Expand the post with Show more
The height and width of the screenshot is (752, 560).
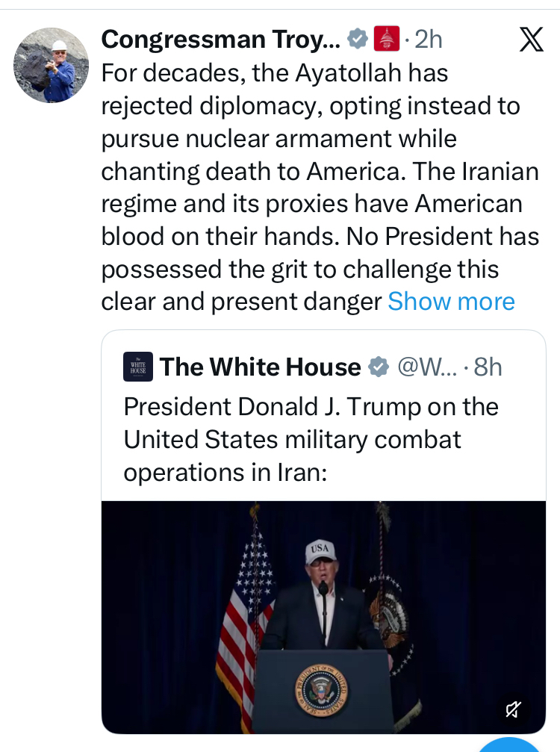[451, 301]
